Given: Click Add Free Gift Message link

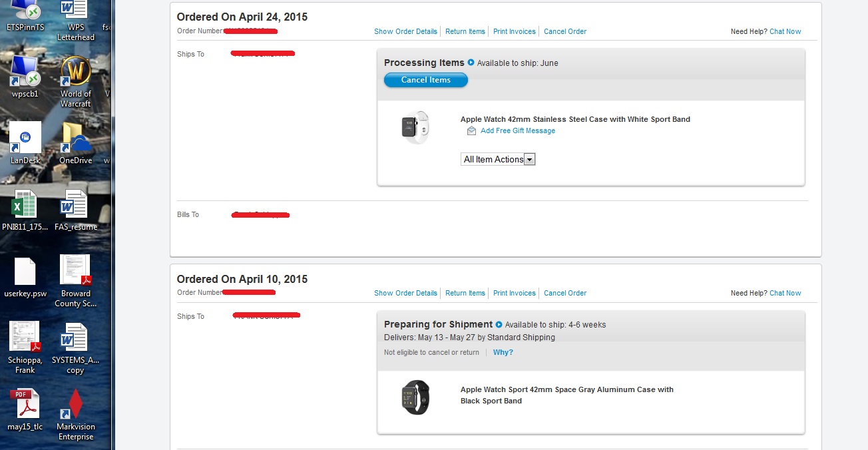Looking at the screenshot, I should point(518,130).
